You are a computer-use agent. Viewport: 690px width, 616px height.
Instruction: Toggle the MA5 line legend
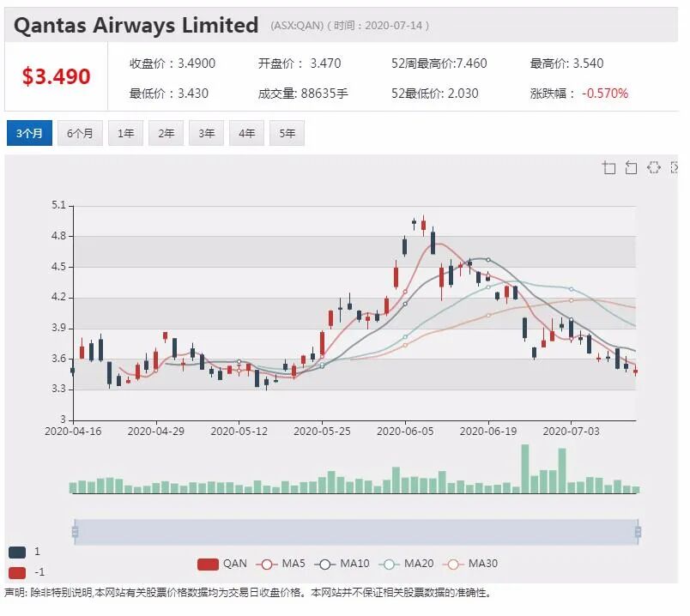pos(281,564)
